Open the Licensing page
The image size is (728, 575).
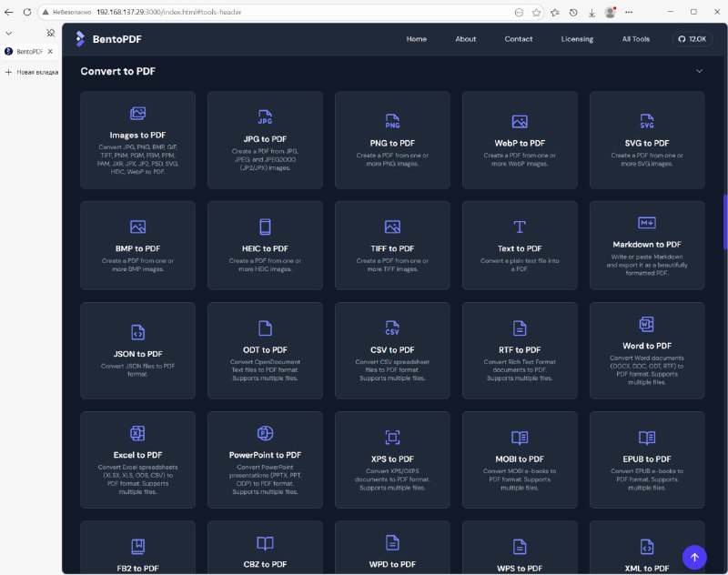point(577,39)
